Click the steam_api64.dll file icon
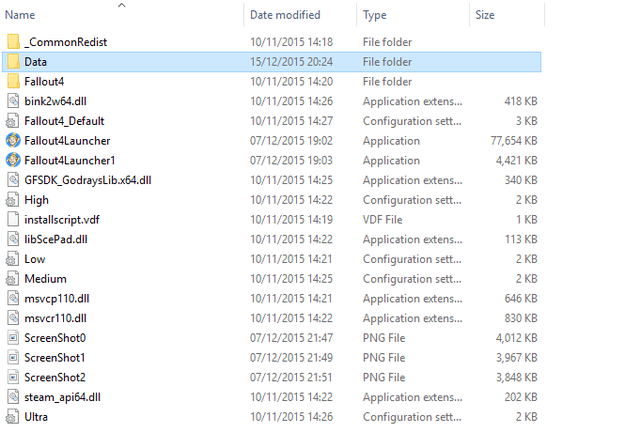Viewport: 640px width, 448px height. point(13,397)
